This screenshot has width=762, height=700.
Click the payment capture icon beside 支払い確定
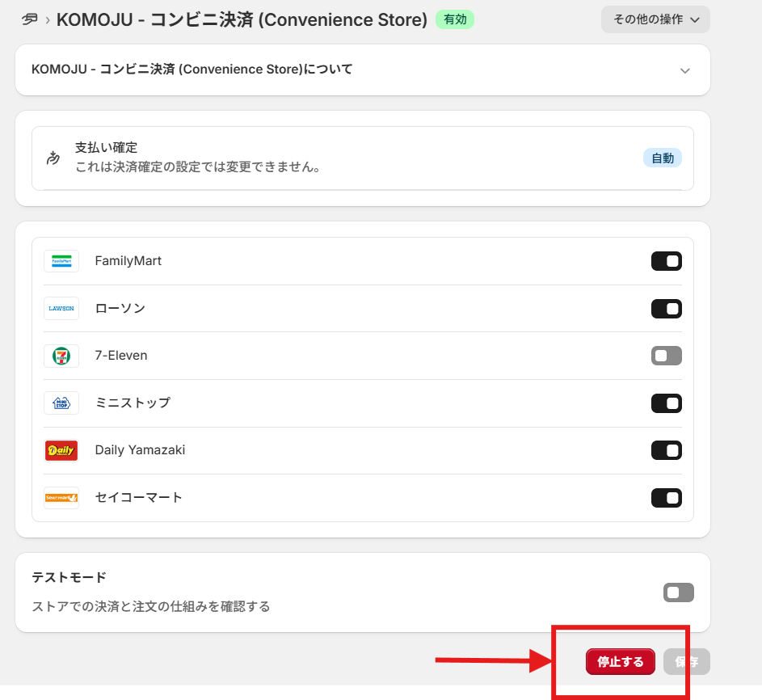[53, 158]
